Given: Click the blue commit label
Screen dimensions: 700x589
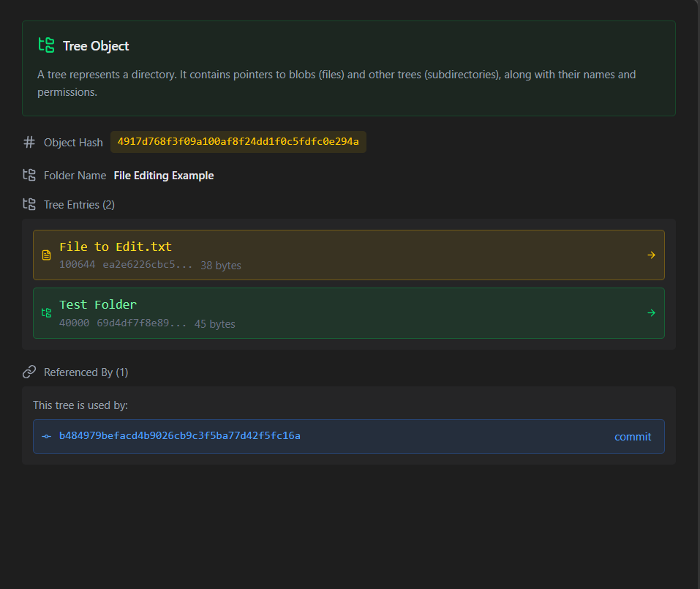Looking at the screenshot, I should [x=633, y=437].
